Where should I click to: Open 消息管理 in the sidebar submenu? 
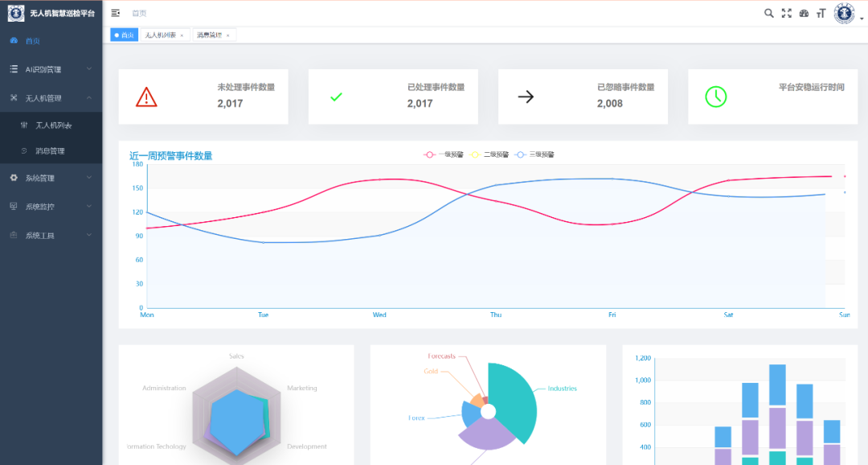coord(51,150)
